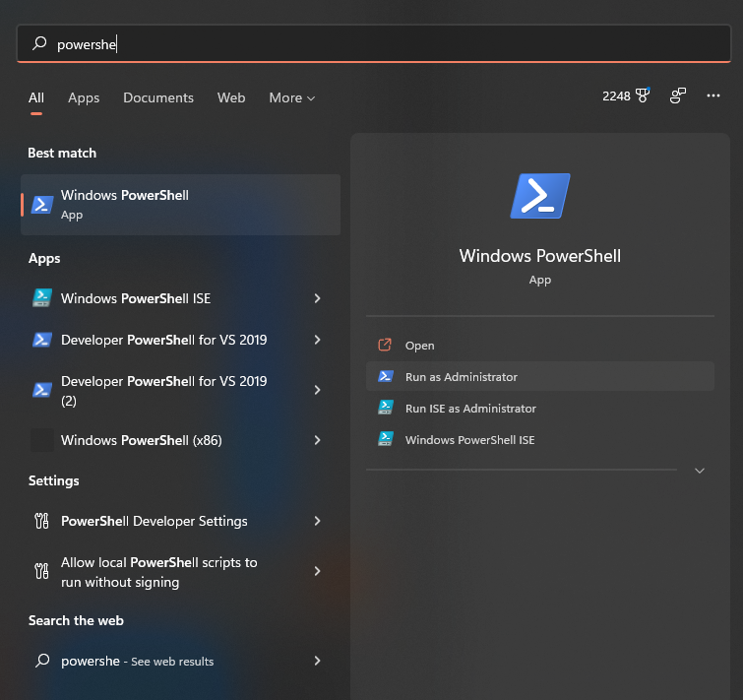Click the Windows PowerShell ISE icon in preview pane
This screenshot has width=743, height=700.
(x=385, y=439)
